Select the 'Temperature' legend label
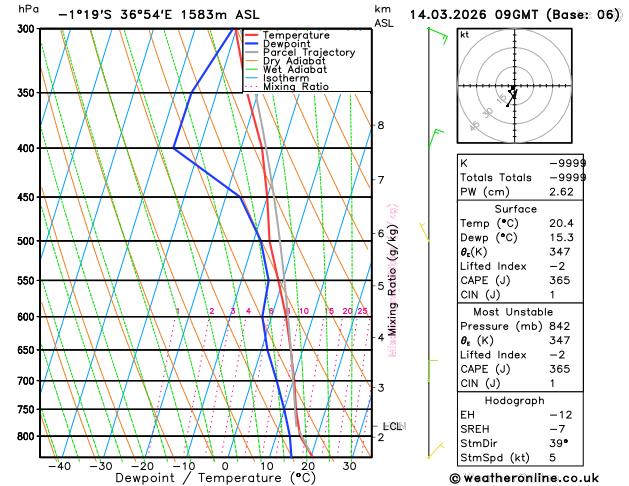 296,35
